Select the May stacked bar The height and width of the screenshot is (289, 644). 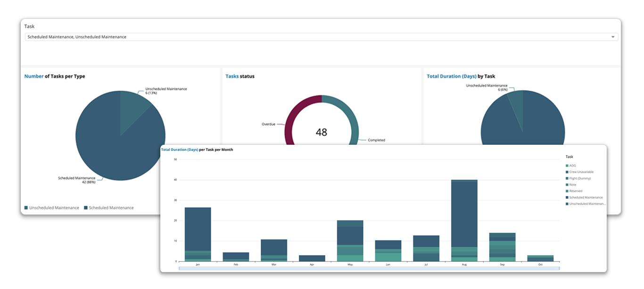click(350, 240)
